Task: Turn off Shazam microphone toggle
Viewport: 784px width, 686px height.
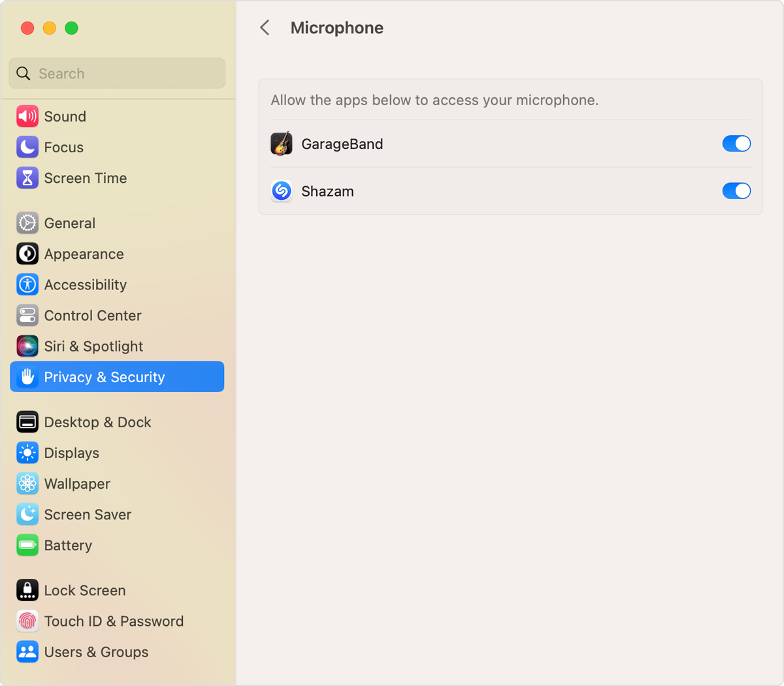Action: [x=736, y=191]
